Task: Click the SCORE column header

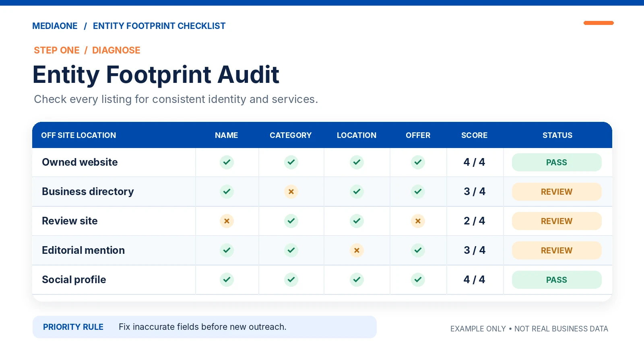Action: (x=475, y=135)
